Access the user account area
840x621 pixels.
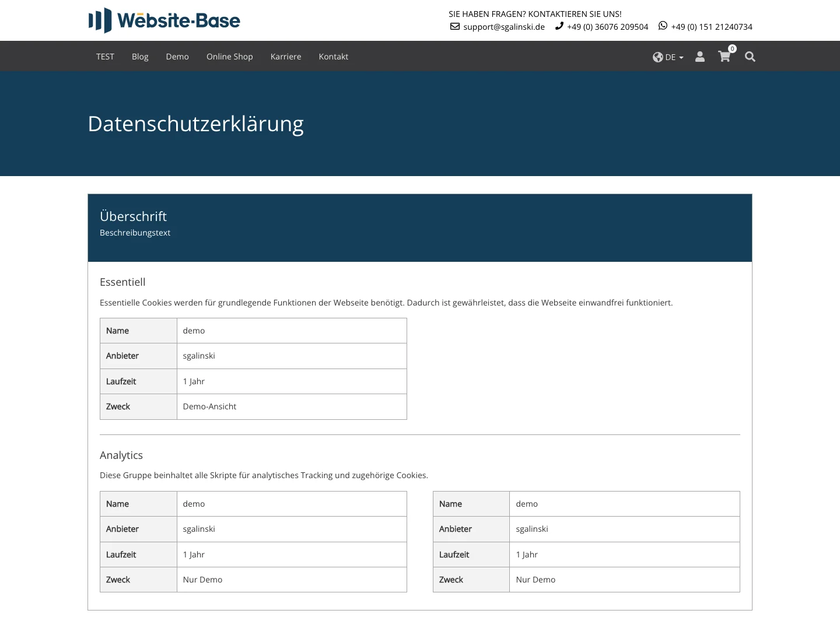(x=699, y=57)
